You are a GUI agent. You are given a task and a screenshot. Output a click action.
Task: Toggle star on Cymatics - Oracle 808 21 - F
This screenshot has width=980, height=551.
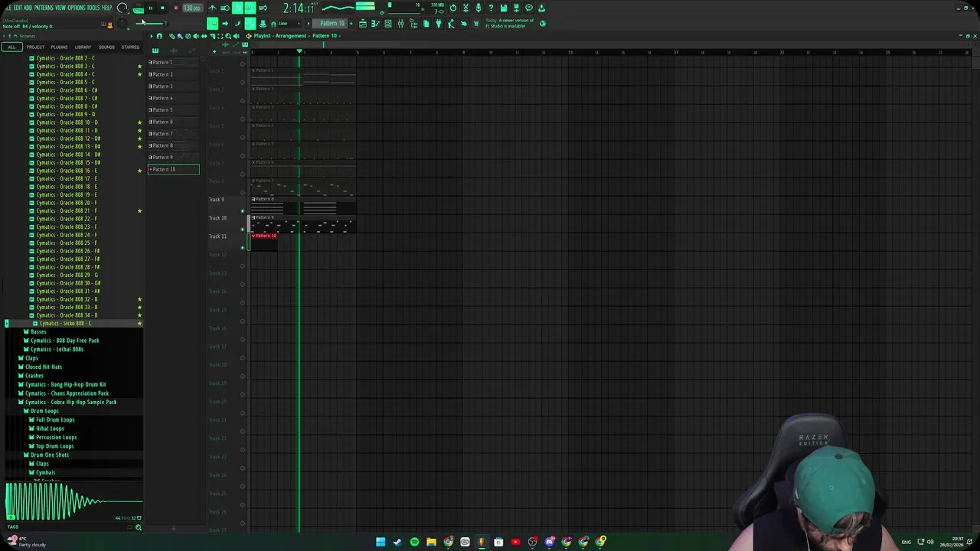(x=139, y=210)
